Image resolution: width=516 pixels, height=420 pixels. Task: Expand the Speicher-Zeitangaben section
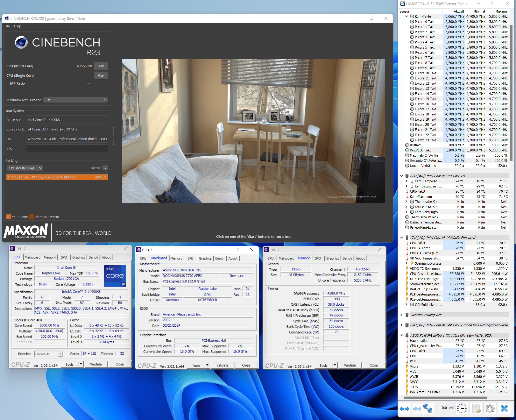[402, 315]
